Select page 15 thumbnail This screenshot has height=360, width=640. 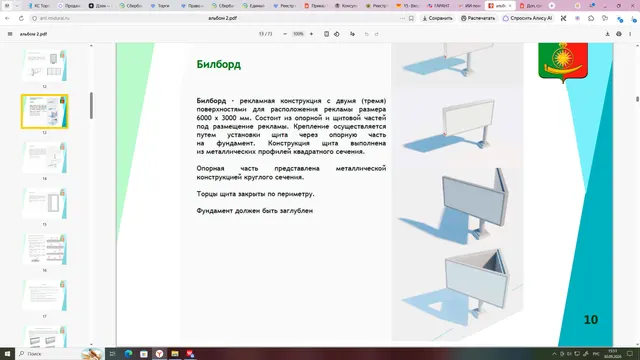click(x=44, y=203)
